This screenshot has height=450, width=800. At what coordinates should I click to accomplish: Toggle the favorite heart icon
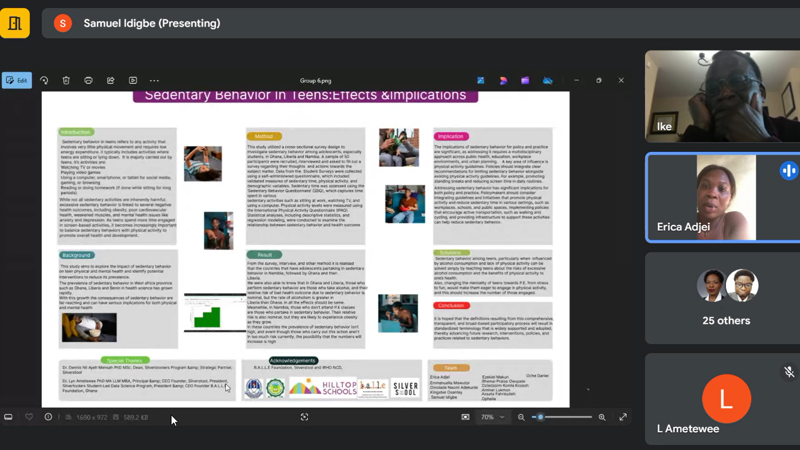coord(29,417)
